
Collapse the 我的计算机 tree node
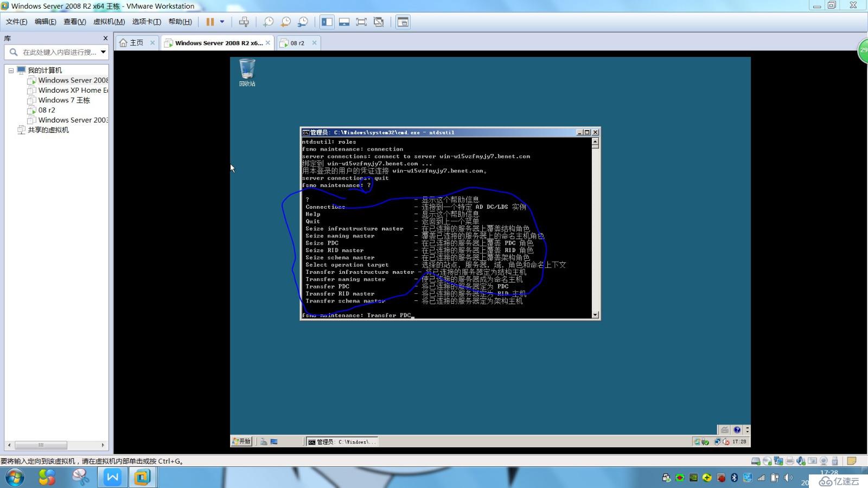click(x=11, y=70)
